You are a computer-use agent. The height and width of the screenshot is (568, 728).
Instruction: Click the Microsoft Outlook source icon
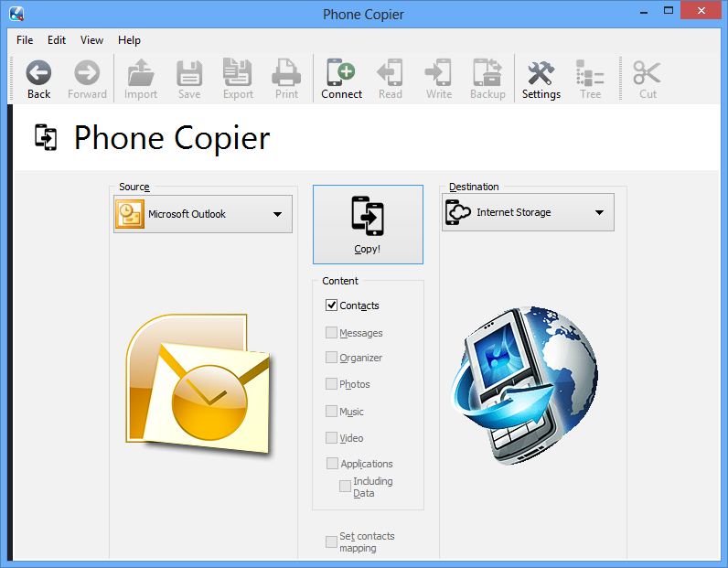pyautogui.click(x=130, y=214)
